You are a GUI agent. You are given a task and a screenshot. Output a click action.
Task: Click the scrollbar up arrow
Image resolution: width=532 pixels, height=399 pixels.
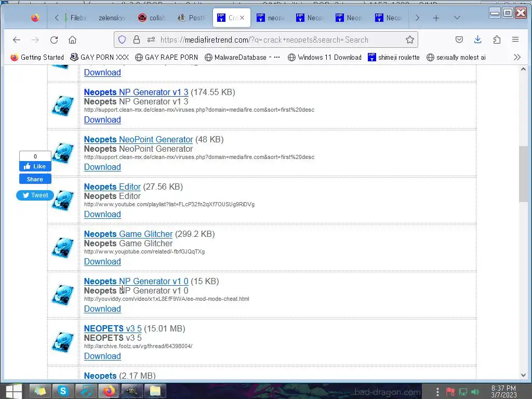pyautogui.click(x=523, y=69)
